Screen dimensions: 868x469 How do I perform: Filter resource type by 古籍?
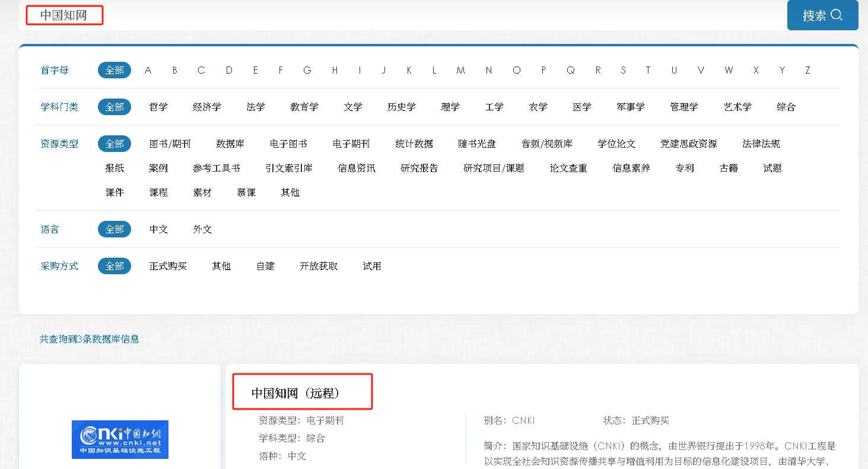[729, 168]
